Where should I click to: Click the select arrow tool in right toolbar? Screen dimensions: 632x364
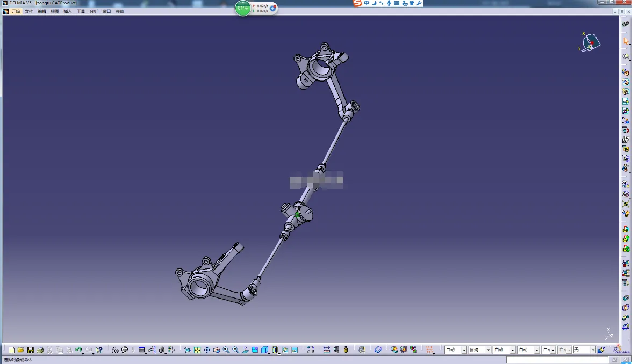[626, 41]
